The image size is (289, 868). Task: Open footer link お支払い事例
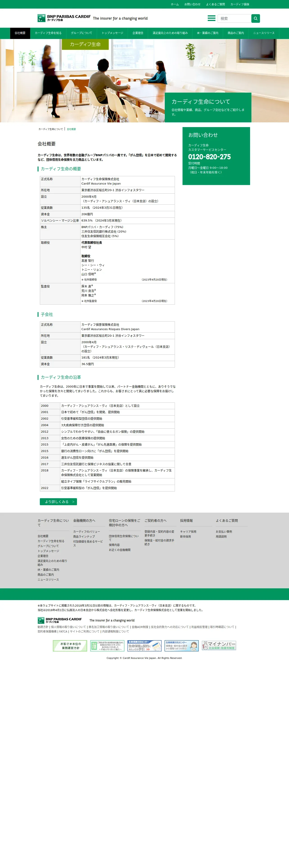(x=224, y=532)
